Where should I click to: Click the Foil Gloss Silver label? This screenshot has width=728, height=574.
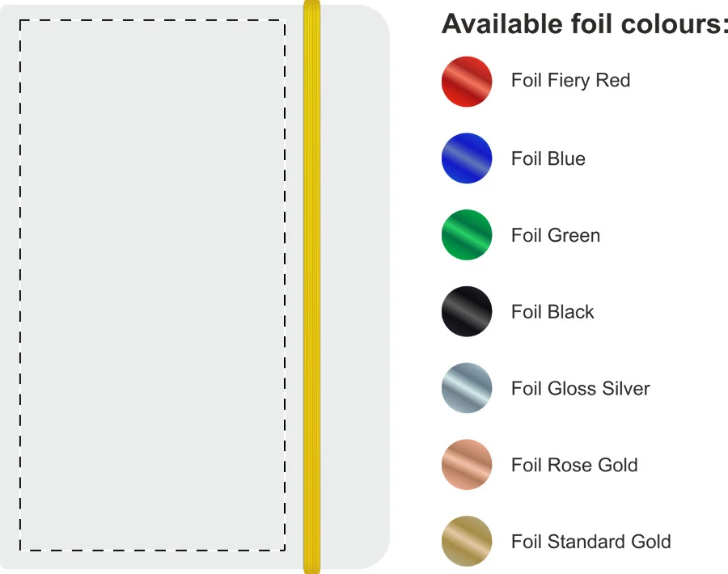[580, 388]
